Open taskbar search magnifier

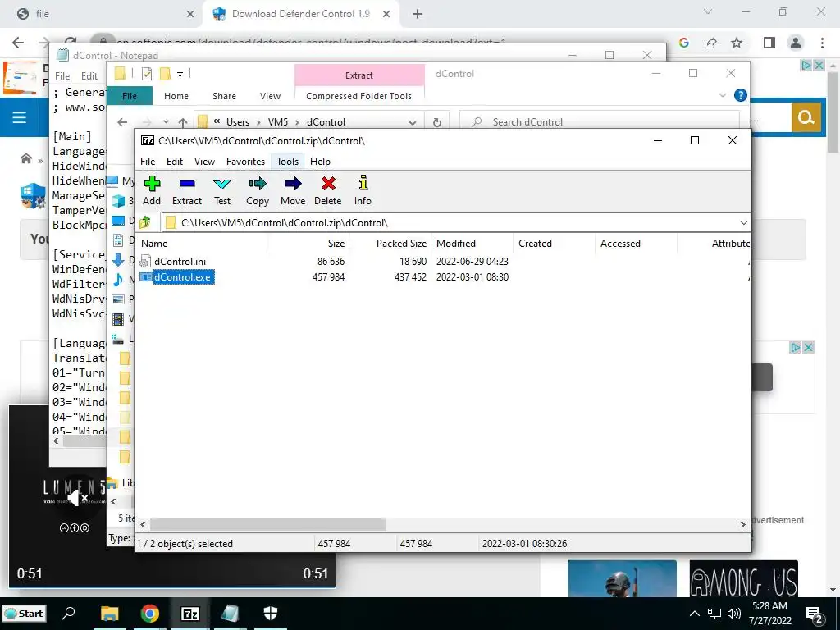68,613
